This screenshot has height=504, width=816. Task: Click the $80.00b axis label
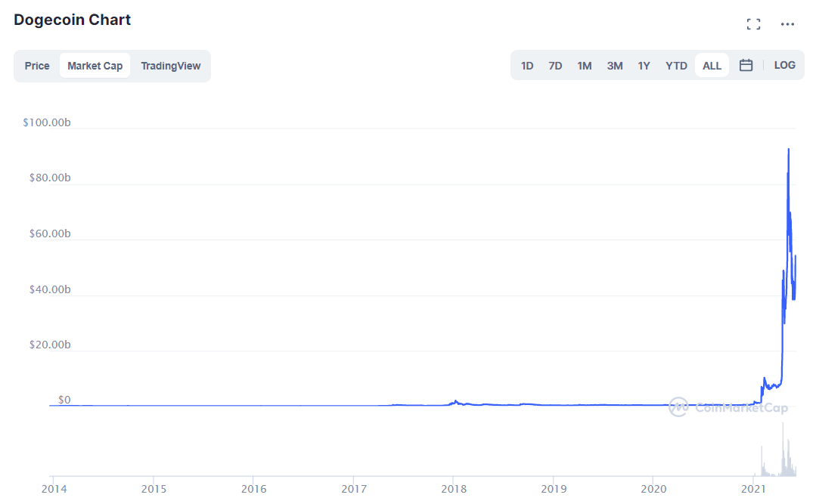[x=50, y=178]
